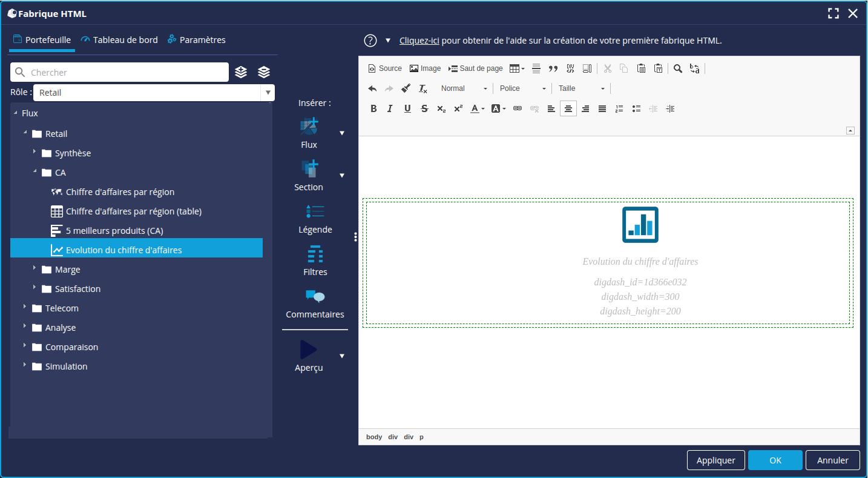868x478 pixels.
Task: Insert a Commentaires element
Action: click(315, 296)
